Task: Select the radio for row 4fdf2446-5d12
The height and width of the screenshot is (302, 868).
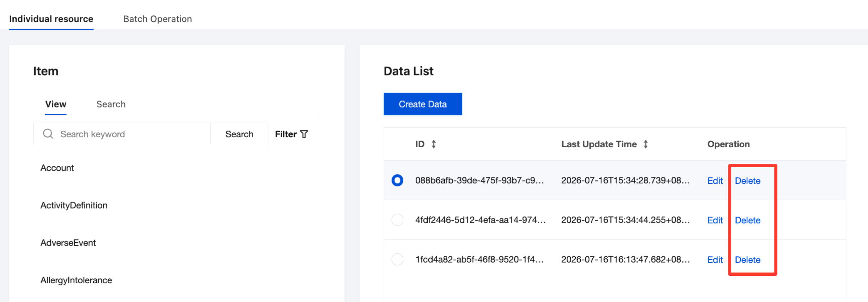Action: point(397,220)
